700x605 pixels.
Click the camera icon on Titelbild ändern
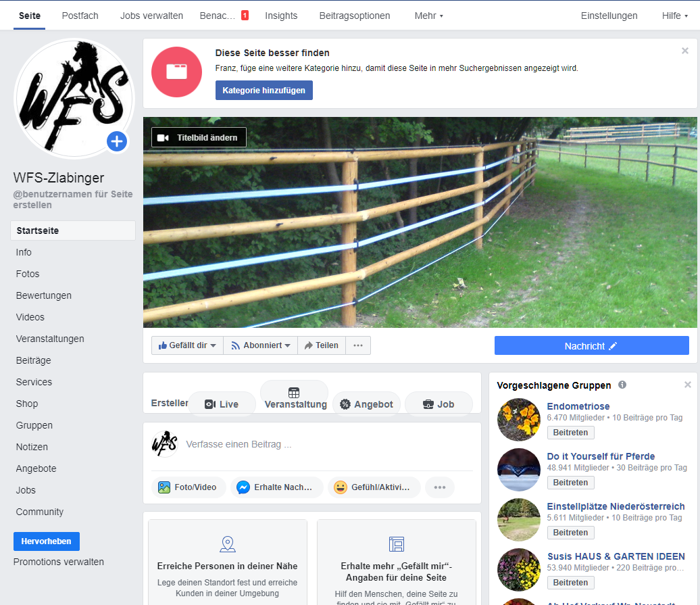coord(163,138)
